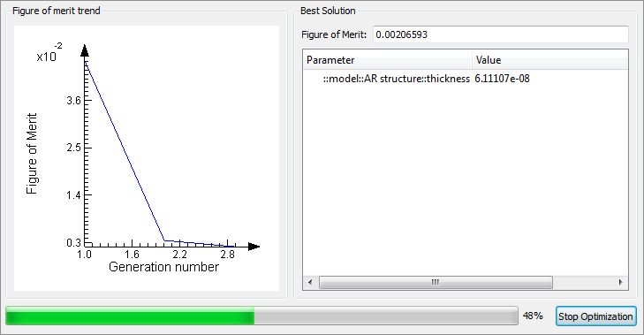Click the 3.6 tick label on y-axis
The image size is (644, 335).
[73, 101]
